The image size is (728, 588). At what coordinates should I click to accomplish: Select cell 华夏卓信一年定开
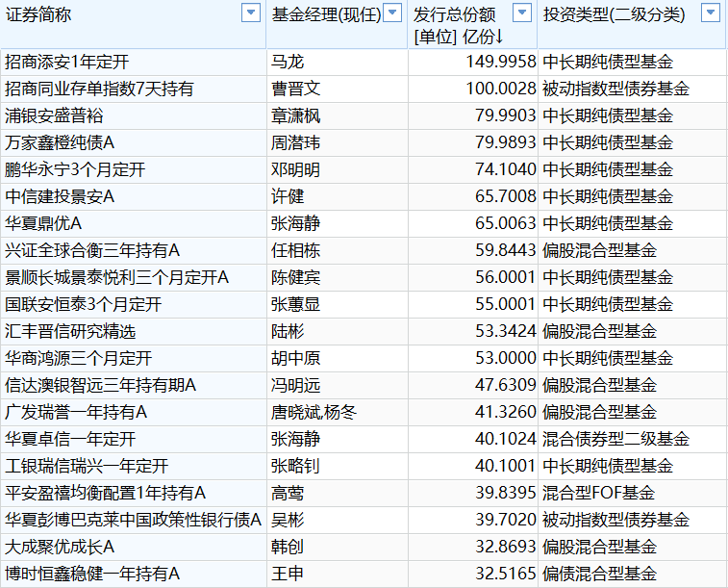(134, 439)
